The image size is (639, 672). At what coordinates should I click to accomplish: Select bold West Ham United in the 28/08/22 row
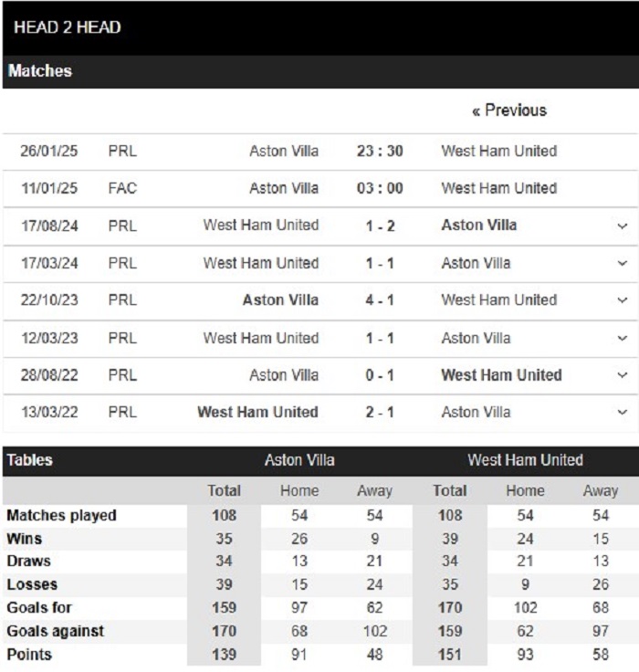click(x=501, y=375)
